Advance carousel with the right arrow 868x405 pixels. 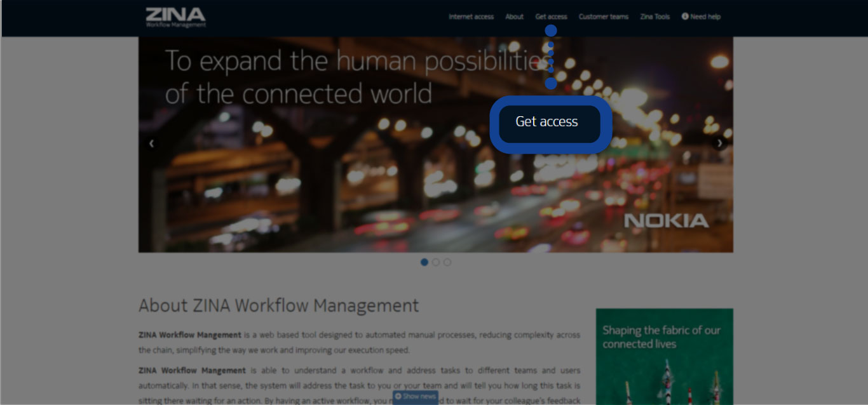(719, 143)
